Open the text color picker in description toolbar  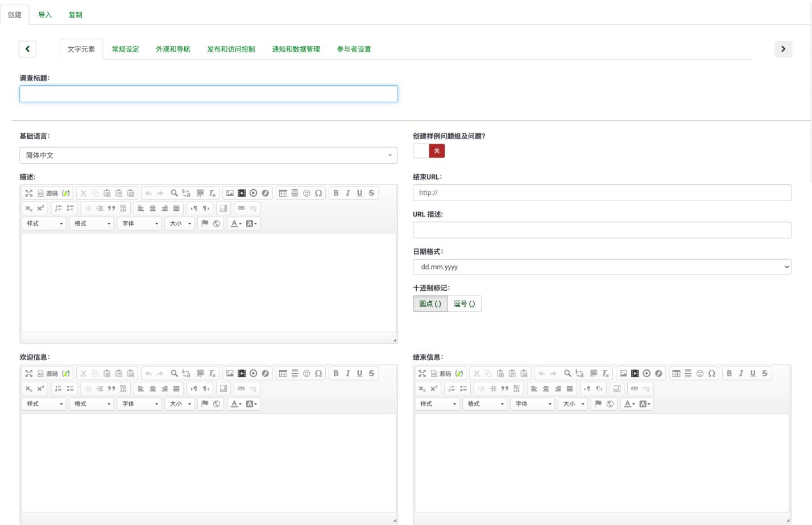point(235,223)
